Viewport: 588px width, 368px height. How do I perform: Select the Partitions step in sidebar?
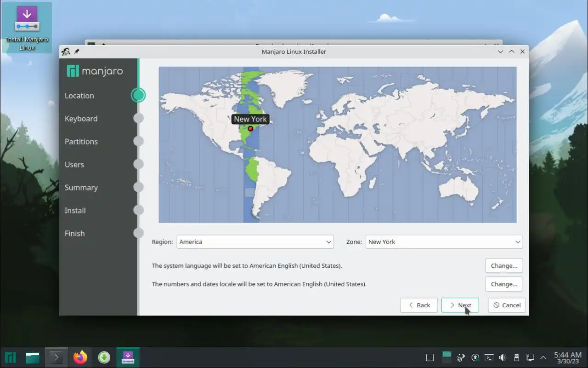(x=81, y=142)
